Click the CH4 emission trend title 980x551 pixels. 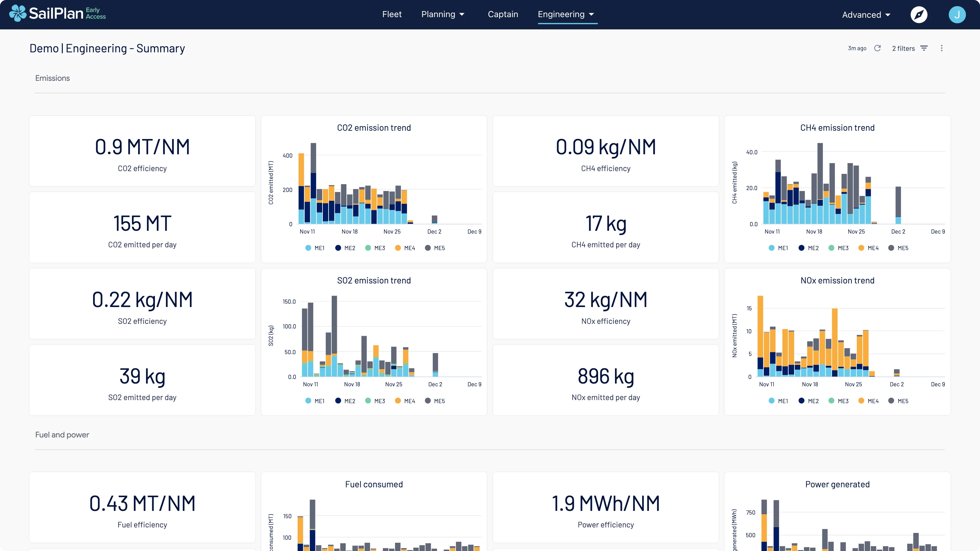pos(837,128)
